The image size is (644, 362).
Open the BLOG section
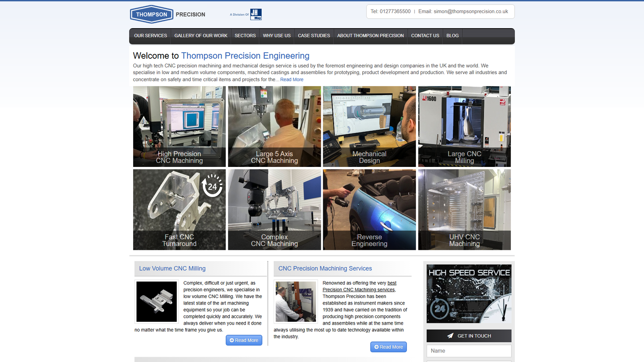point(452,36)
